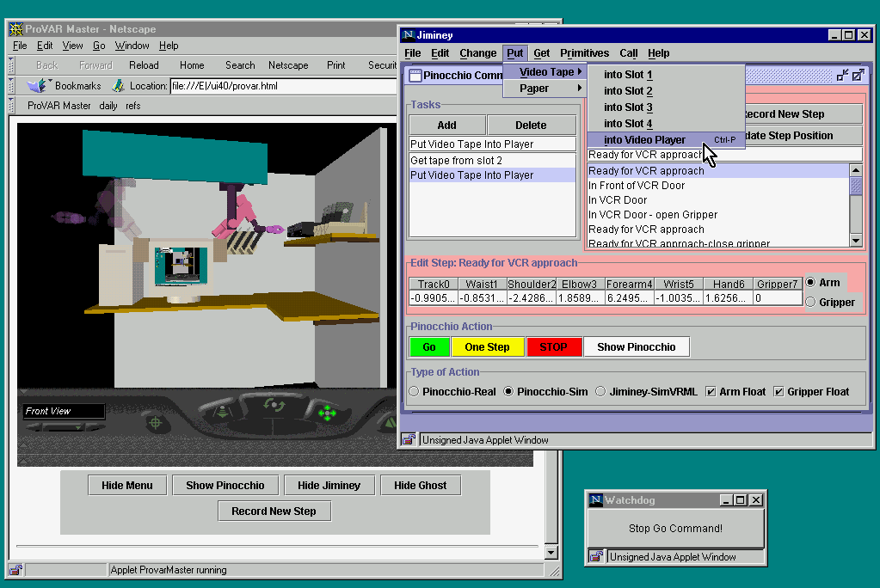
Task: Select the Gripper radio button
Action: click(x=810, y=302)
